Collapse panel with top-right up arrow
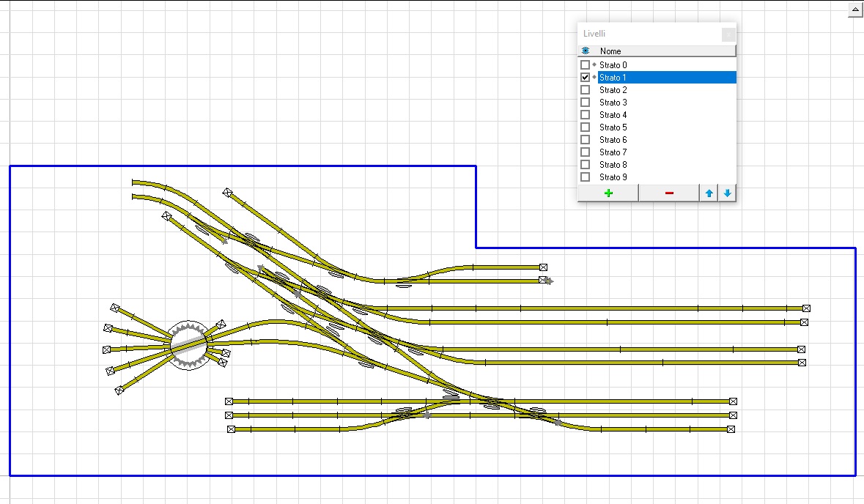Viewport: 864px width, 504px height. tap(854, 10)
